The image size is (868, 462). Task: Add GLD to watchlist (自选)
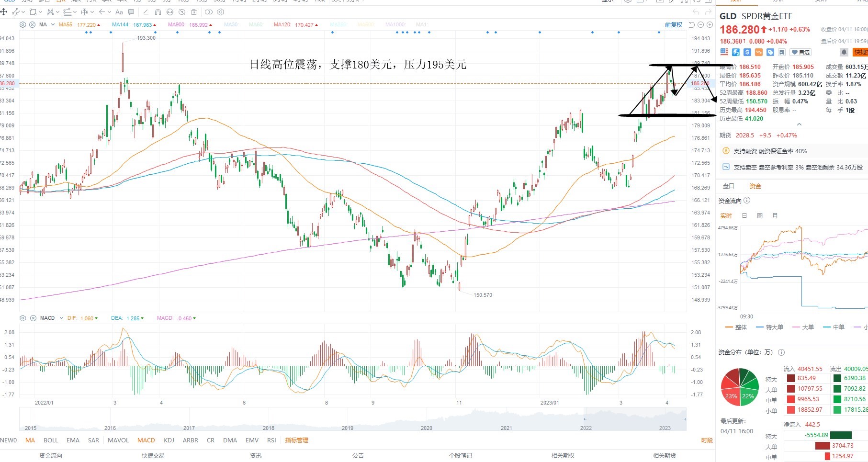[x=800, y=52]
